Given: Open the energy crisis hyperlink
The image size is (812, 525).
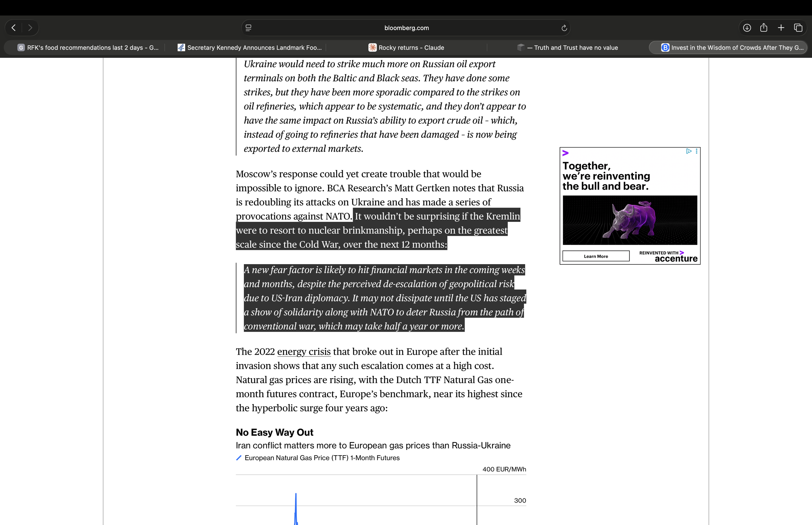Looking at the screenshot, I should 304,352.
